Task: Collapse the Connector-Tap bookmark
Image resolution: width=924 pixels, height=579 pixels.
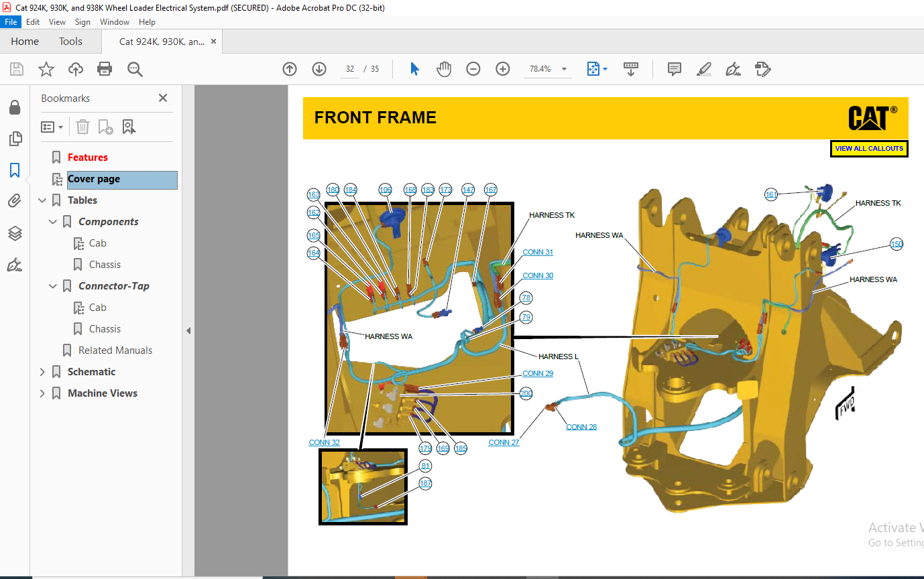Action: click(54, 286)
